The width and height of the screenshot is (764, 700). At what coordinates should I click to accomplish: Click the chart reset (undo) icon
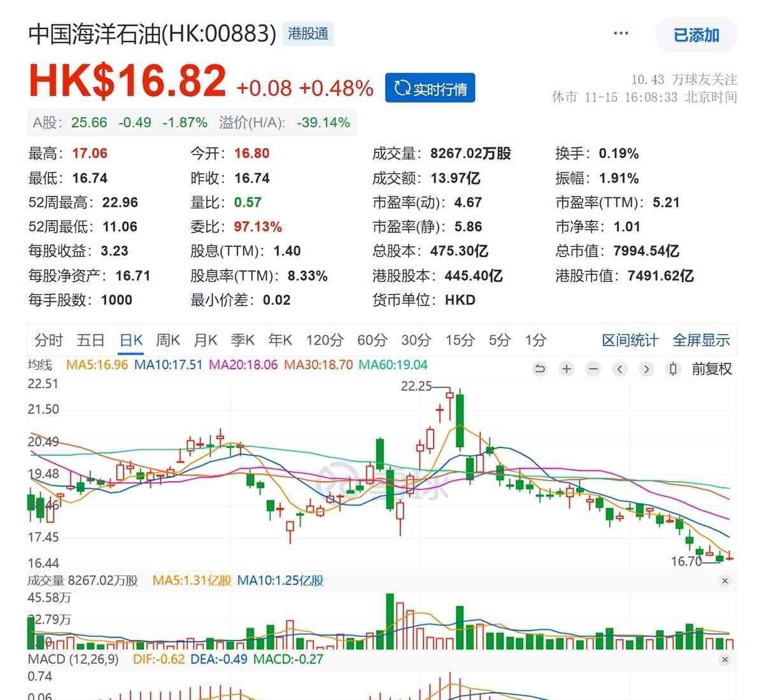540,369
